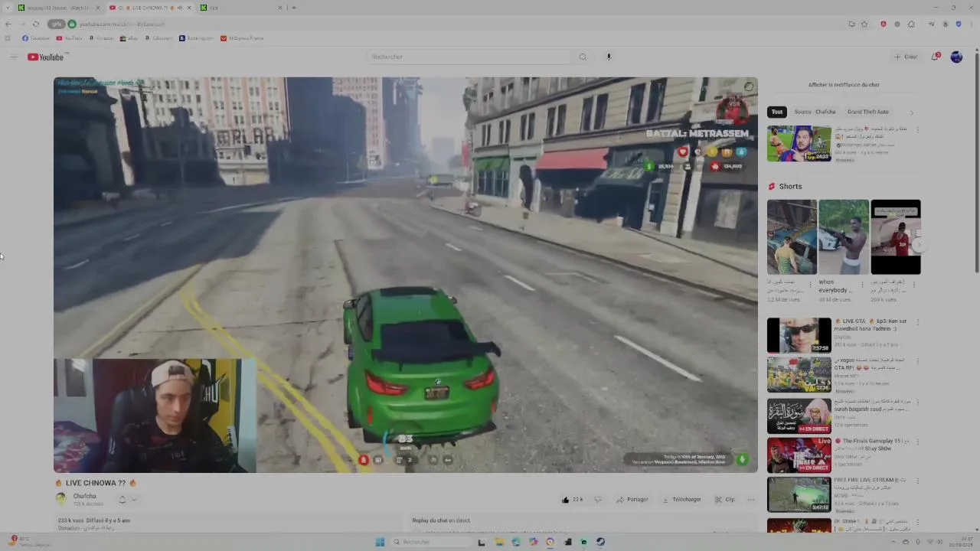
Task: Dislike the video with thumbs down
Action: (x=598, y=500)
